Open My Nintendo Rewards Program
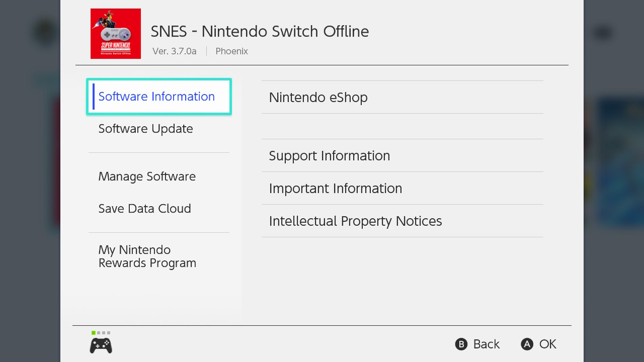This screenshot has width=644, height=362. (x=159, y=256)
